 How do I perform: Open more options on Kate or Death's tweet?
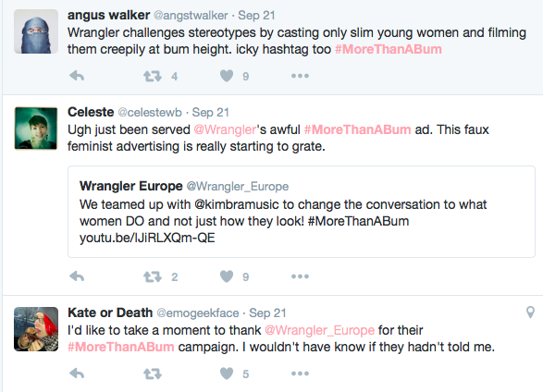click(x=300, y=374)
